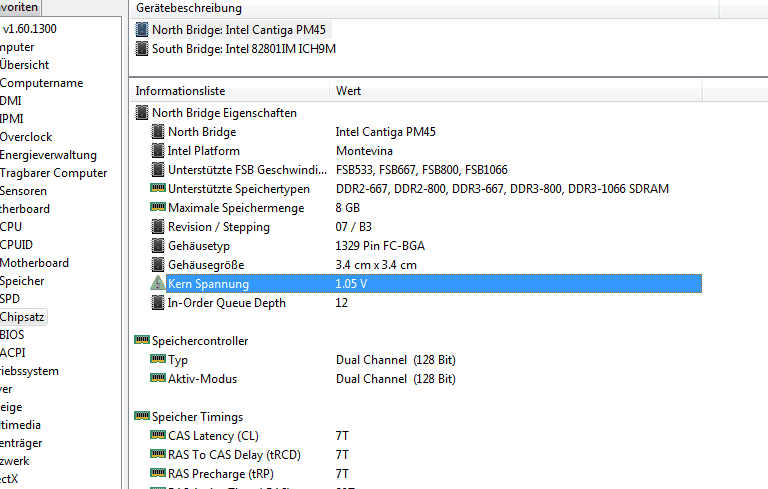Select Chipsatz in the left tree
The image size is (768, 489).
click(21, 317)
